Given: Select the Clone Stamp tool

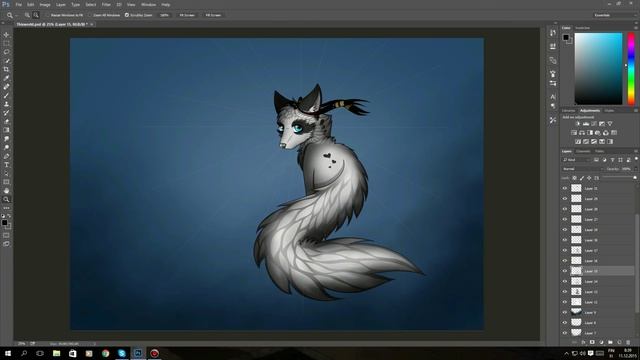Looking at the screenshot, I should tap(6, 104).
